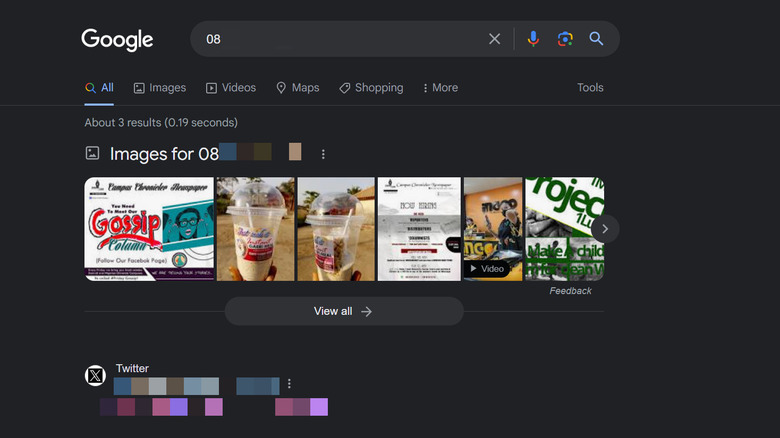
Task: Select the All tab
Action: (99, 88)
